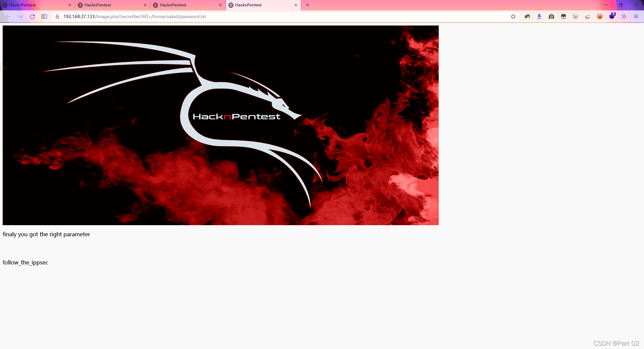Close the third HacknPentest tab
The width and height of the screenshot is (644, 349).
pos(220,5)
